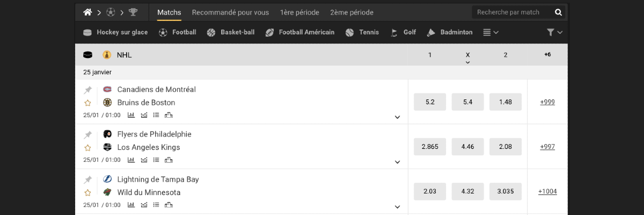Open the filter funnel icon
The height and width of the screenshot is (215, 644).
click(550, 32)
